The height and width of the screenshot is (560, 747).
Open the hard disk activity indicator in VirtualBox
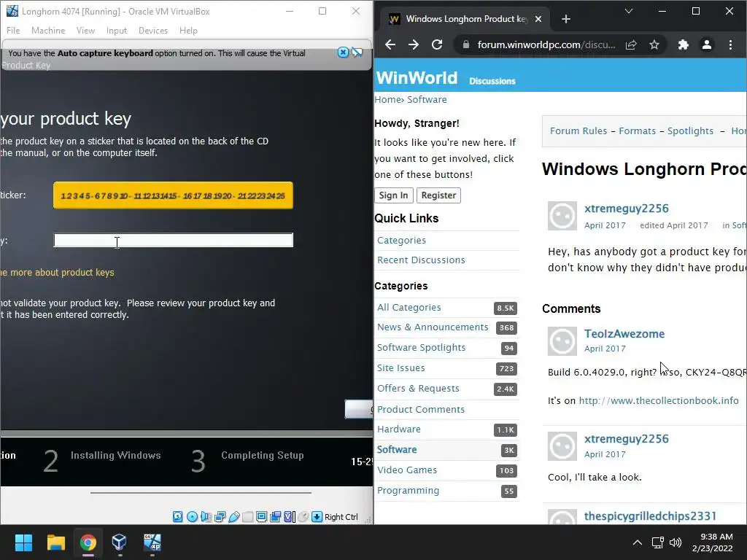click(178, 517)
